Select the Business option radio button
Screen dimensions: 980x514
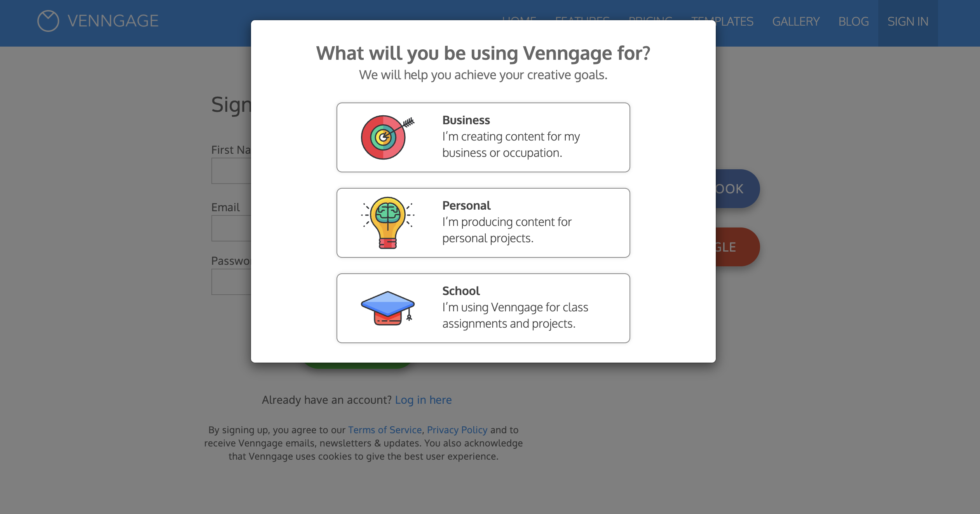[483, 137]
